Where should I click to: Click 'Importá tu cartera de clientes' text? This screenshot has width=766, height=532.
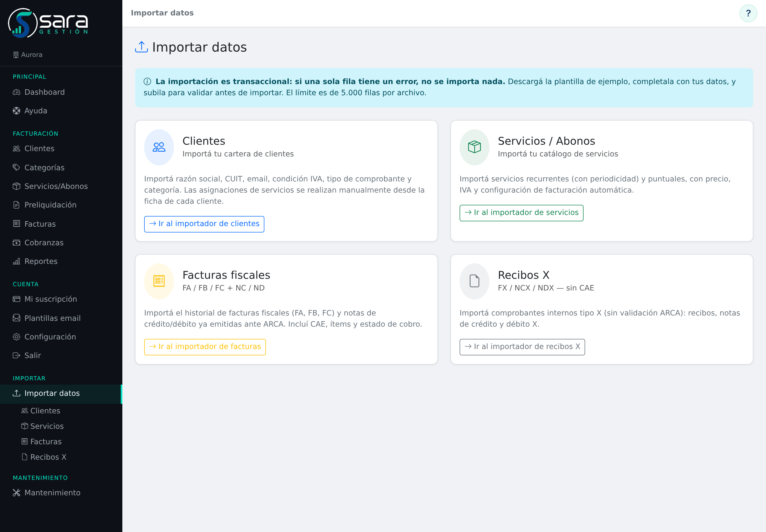(x=238, y=154)
